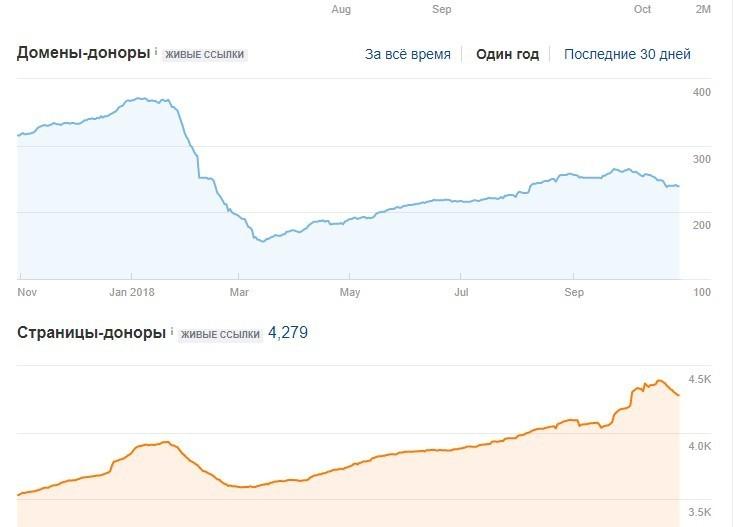
Task: Switch to the За всё время range
Action: pyautogui.click(x=407, y=54)
